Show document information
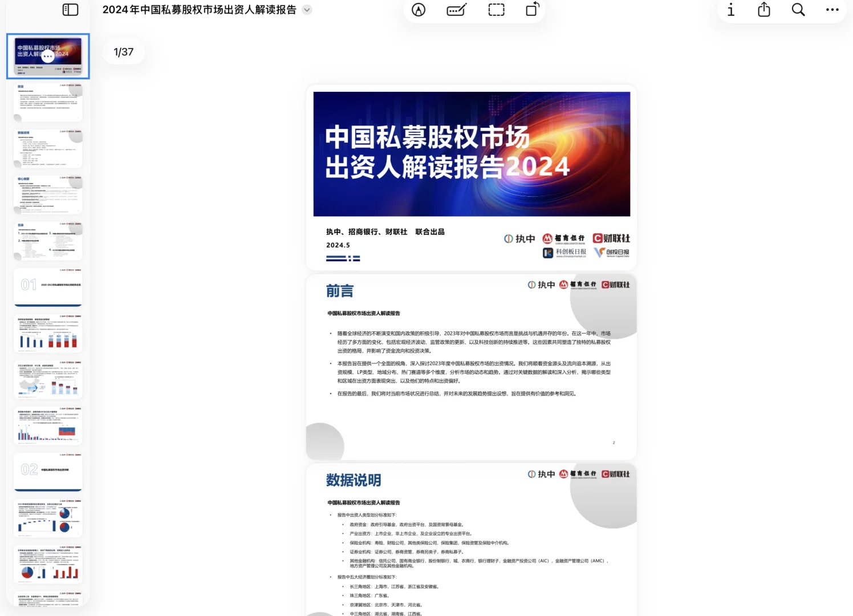Viewport: 853px width, 616px height. pyautogui.click(x=730, y=10)
